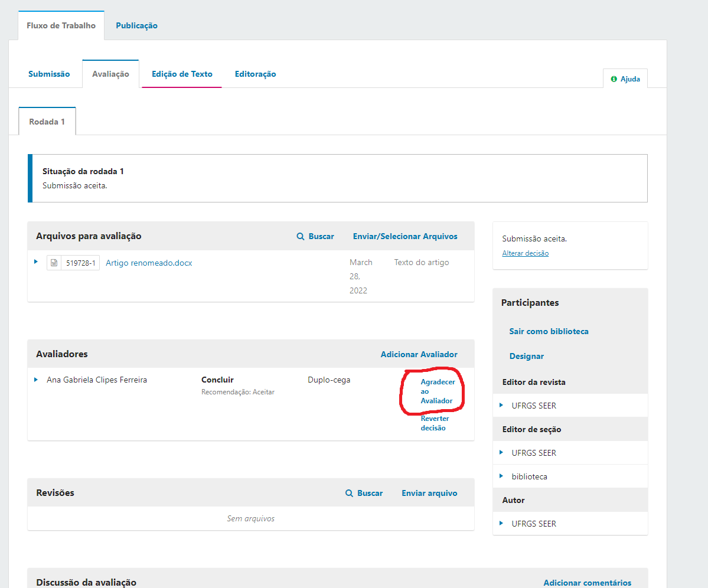This screenshot has width=708, height=588.
Task: Click Enviar/Selecionar Arquivos link
Action: pyautogui.click(x=405, y=237)
